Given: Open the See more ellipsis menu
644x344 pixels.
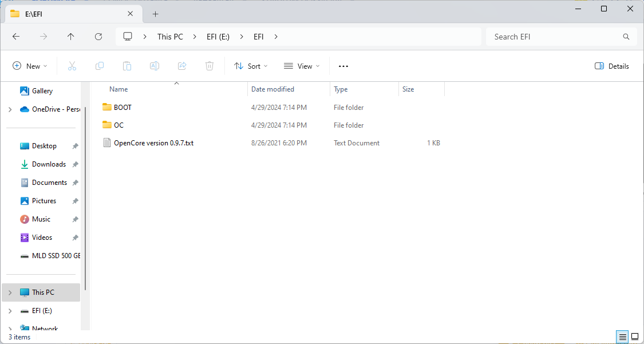Looking at the screenshot, I should click(x=343, y=66).
